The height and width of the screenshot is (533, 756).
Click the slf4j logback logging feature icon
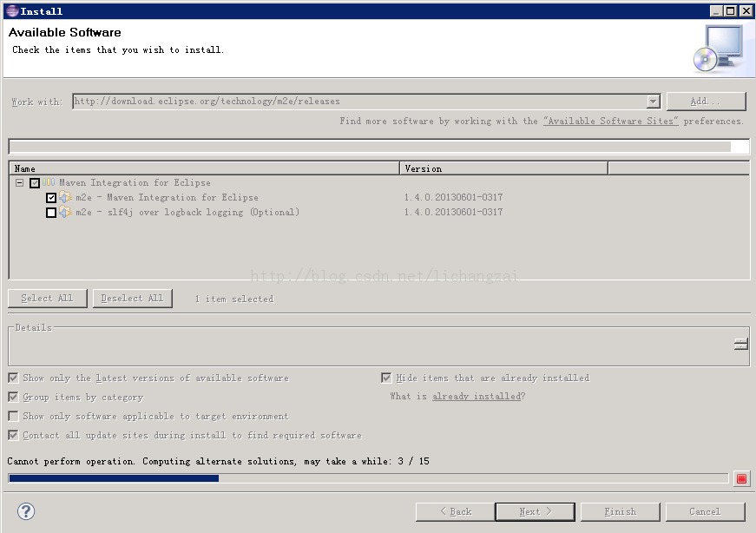(x=66, y=213)
